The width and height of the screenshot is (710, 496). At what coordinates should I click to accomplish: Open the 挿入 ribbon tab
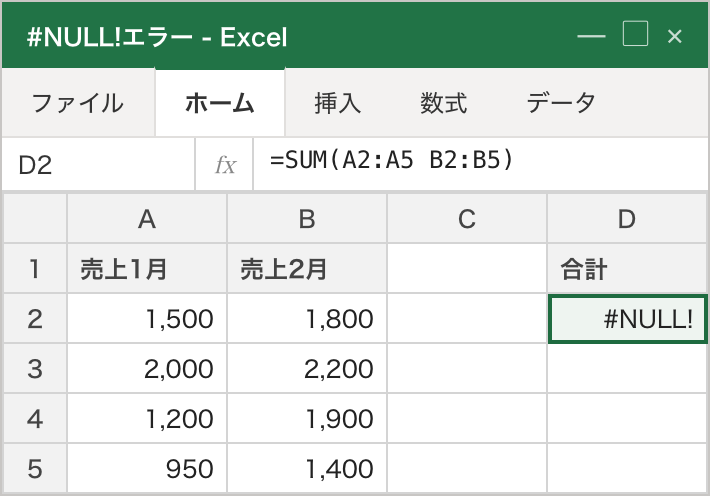point(337,103)
